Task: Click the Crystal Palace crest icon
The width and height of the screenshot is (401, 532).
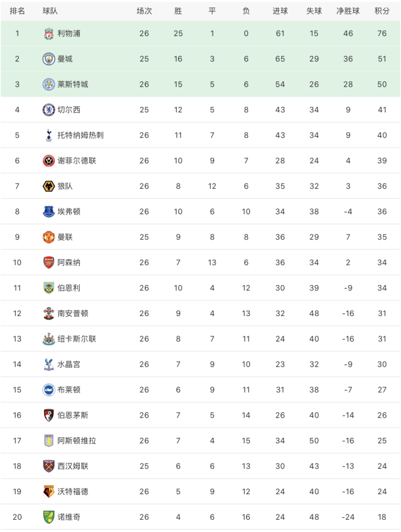Action: pos(49,364)
